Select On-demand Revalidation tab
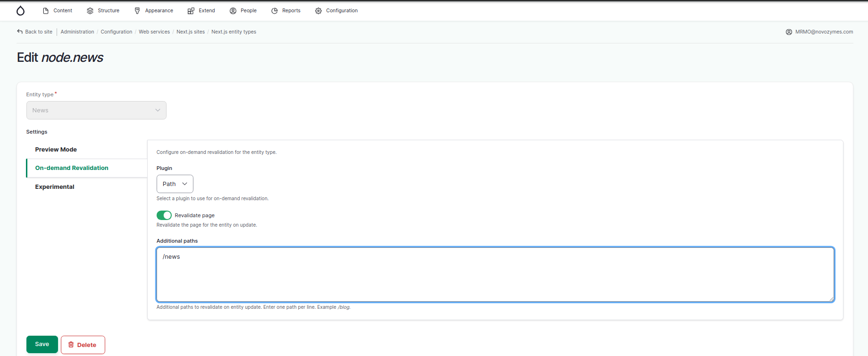Image resolution: width=868 pixels, height=356 pixels. (x=87, y=168)
